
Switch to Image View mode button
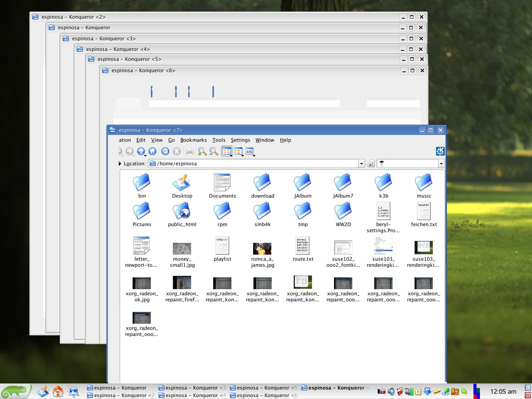249,151
